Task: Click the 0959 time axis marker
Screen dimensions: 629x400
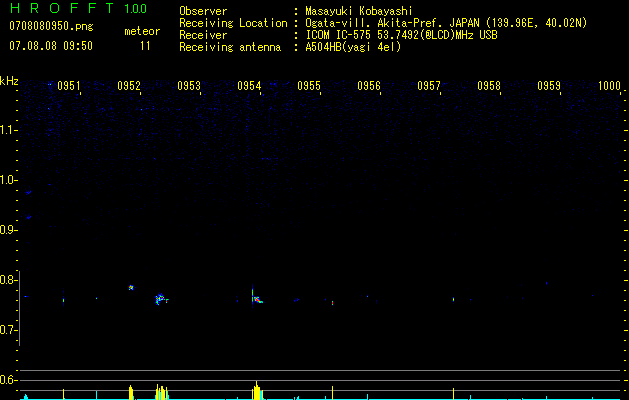Action: click(x=549, y=86)
